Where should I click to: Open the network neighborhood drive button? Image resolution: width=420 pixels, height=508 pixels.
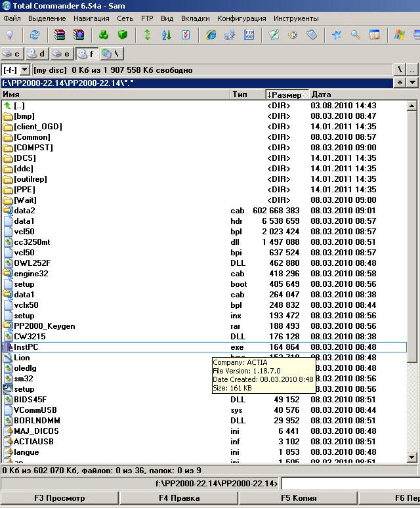click(112, 54)
